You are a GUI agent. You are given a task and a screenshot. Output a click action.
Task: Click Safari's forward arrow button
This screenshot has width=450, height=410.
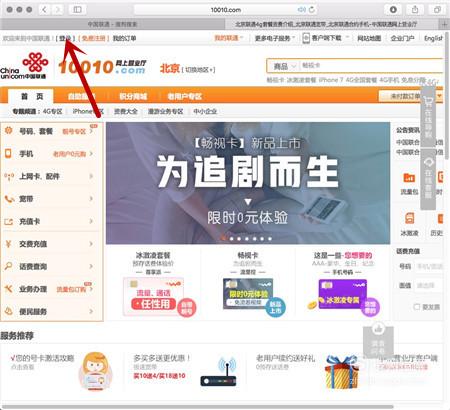pyautogui.click(x=57, y=10)
